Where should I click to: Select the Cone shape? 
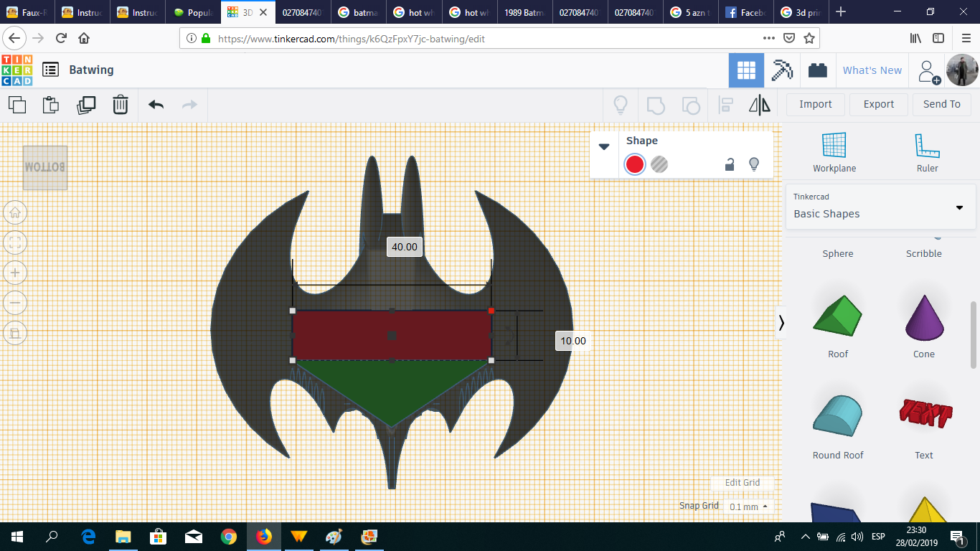point(924,326)
